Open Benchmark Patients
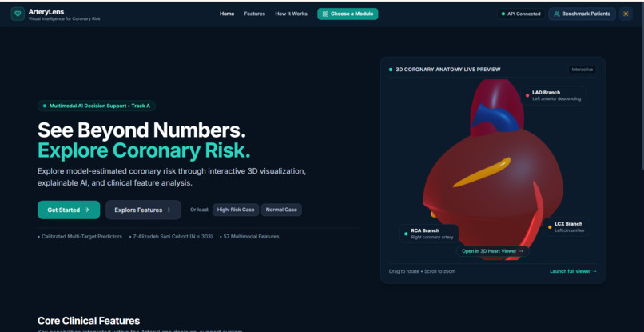Screen dimensions: 644x332 582,14
